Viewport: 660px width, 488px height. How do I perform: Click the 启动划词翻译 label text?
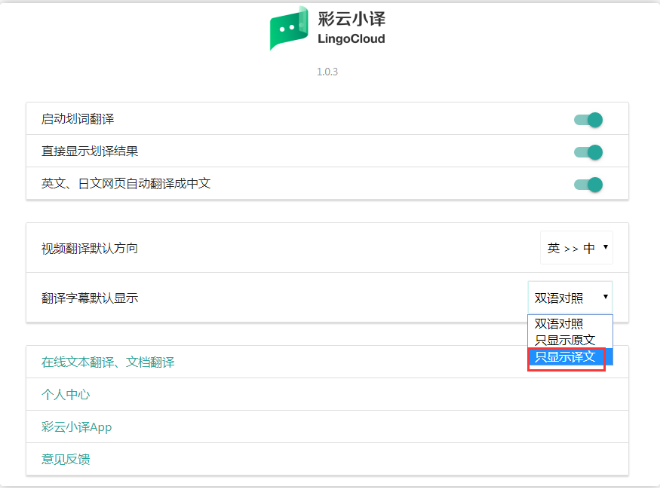pyautogui.click(x=77, y=119)
